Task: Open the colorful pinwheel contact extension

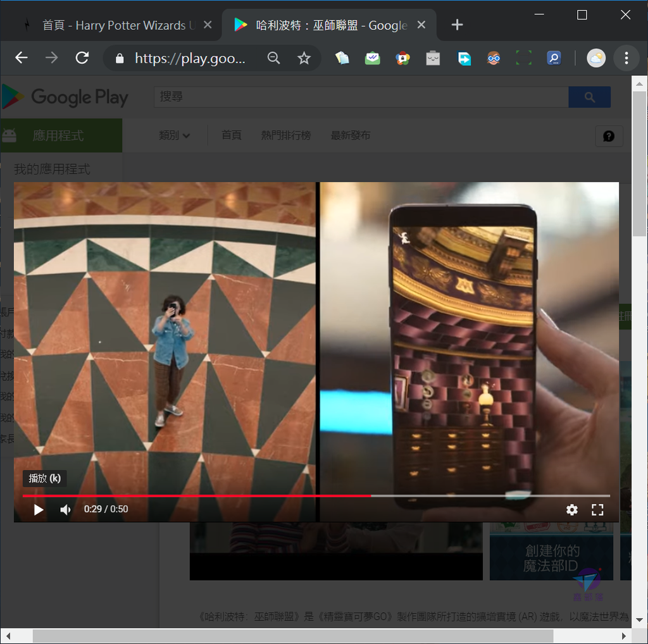Action: point(402,58)
